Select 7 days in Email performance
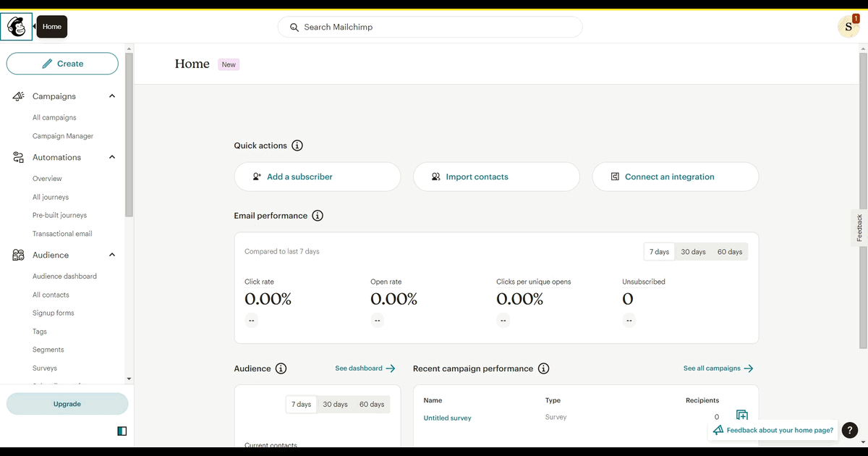 [x=659, y=252]
